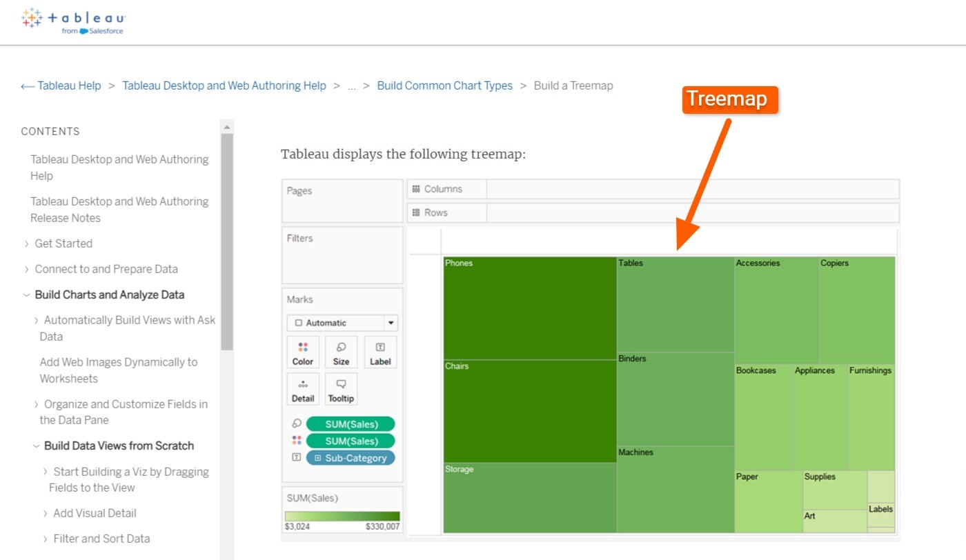The height and width of the screenshot is (560, 966).
Task: Expand Start Building a Viz by Dragging
Action: point(46,472)
